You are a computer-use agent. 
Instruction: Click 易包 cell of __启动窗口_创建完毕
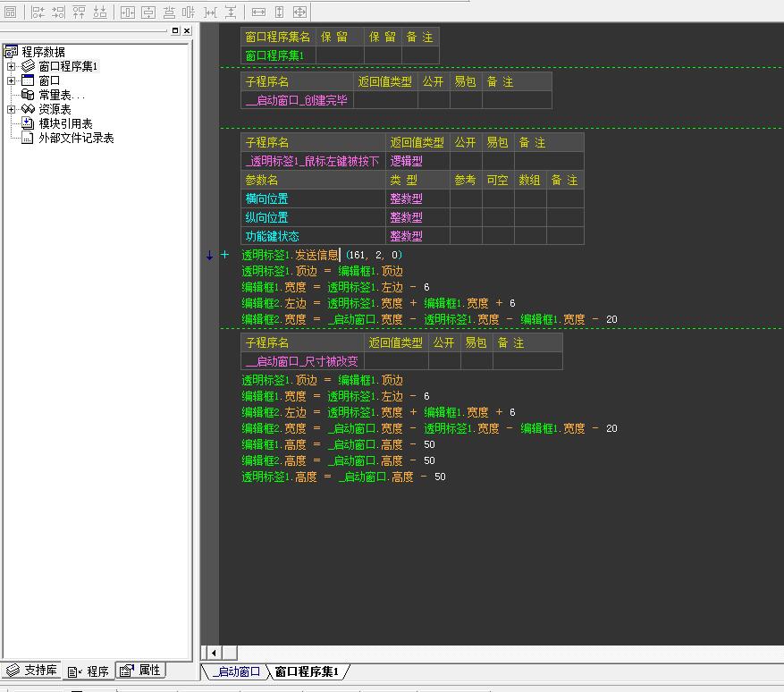coord(466,100)
